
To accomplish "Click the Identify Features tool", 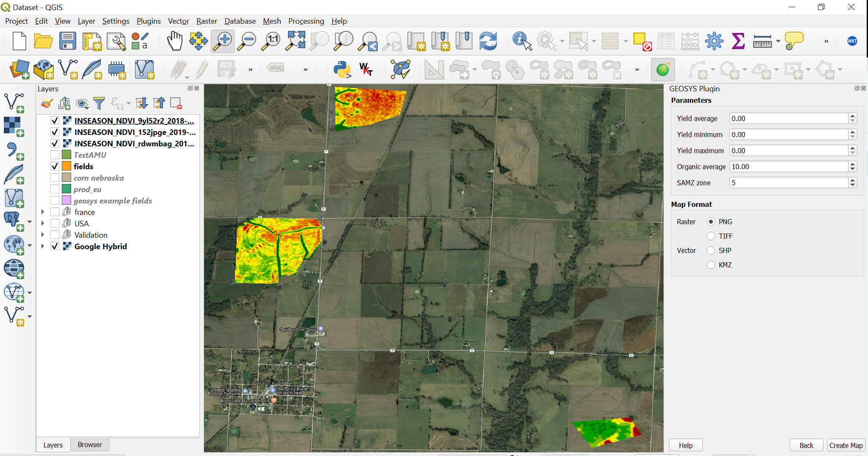I will coord(521,41).
